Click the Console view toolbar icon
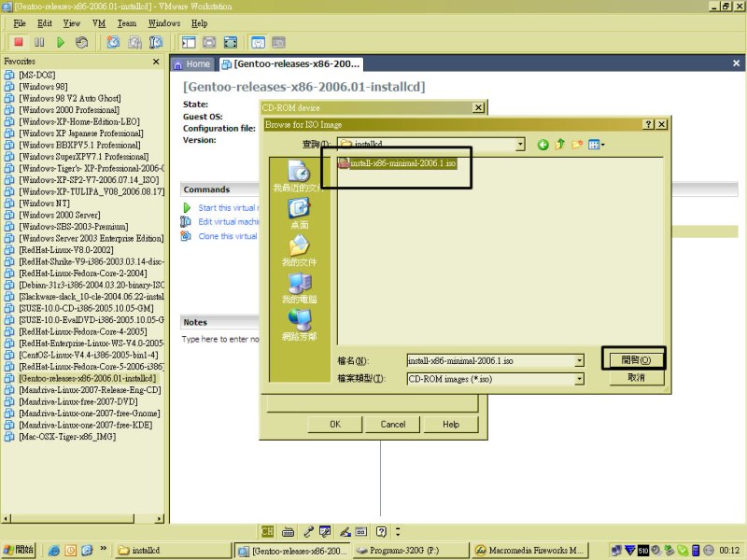 point(278,42)
